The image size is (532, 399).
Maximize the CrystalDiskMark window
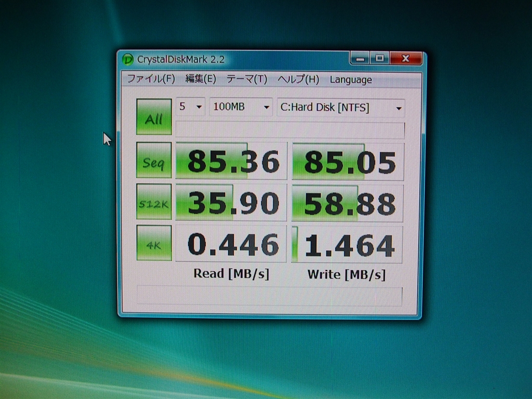coord(380,58)
